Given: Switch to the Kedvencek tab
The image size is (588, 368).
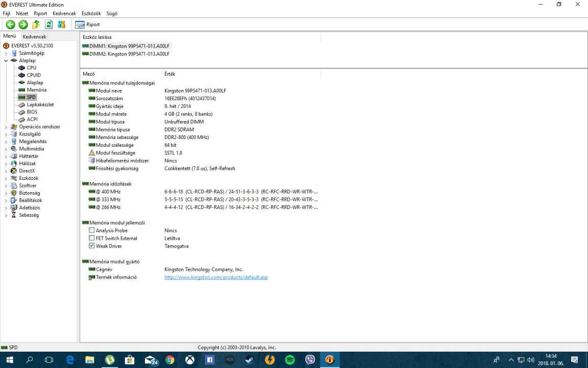Looking at the screenshot, I should point(34,36).
